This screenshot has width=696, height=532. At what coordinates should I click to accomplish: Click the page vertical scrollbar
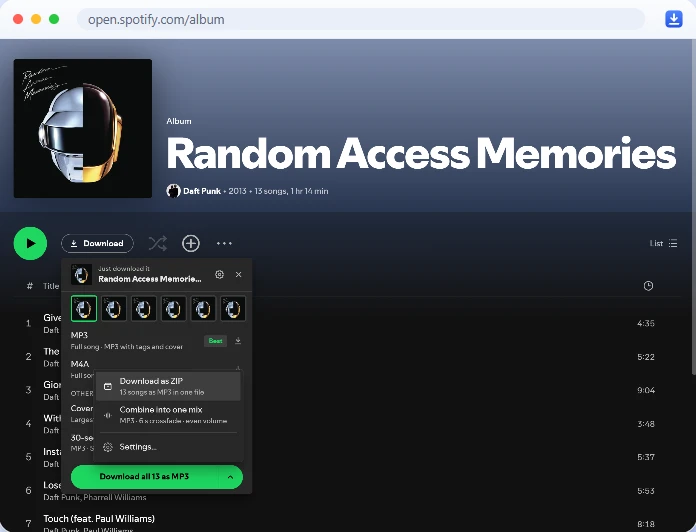(x=693, y=209)
